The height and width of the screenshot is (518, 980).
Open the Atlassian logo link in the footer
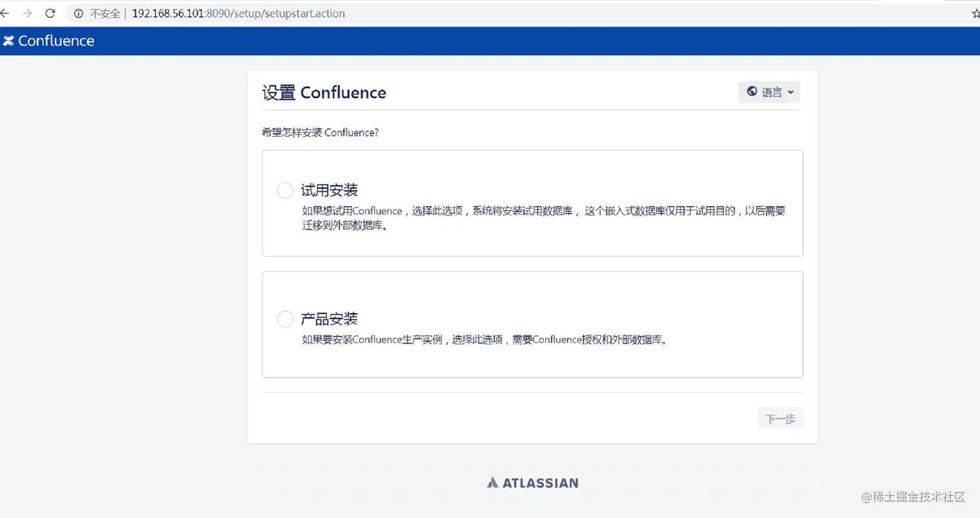(532, 482)
